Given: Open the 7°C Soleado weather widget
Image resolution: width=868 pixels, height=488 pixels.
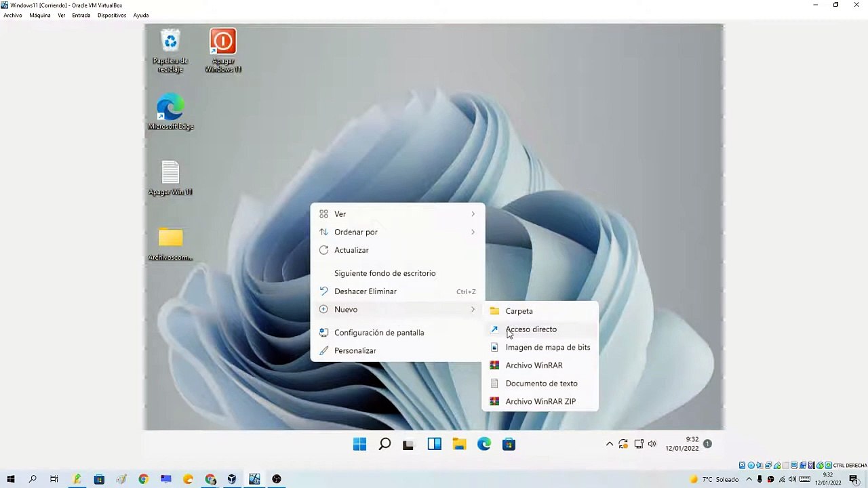Looking at the screenshot, I should click(x=715, y=479).
